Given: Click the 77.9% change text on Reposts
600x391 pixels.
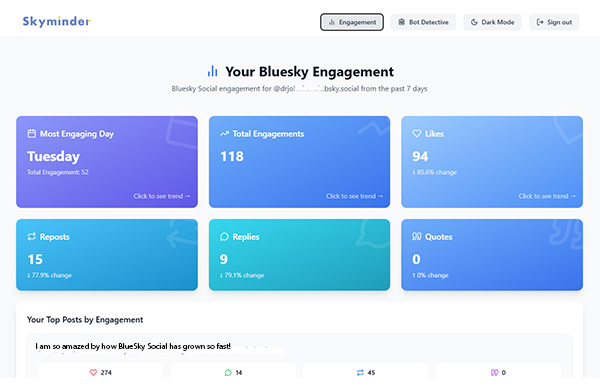Looking at the screenshot, I should [x=49, y=275].
